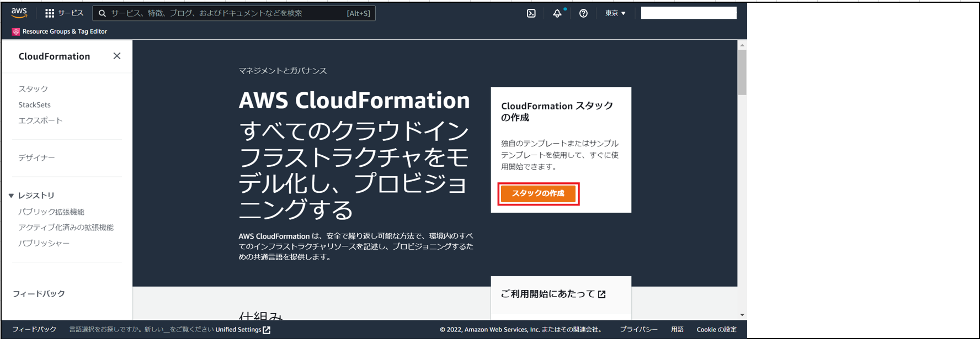980x358 pixels.
Task: Click the 仕組み heading
Action: pos(260,315)
